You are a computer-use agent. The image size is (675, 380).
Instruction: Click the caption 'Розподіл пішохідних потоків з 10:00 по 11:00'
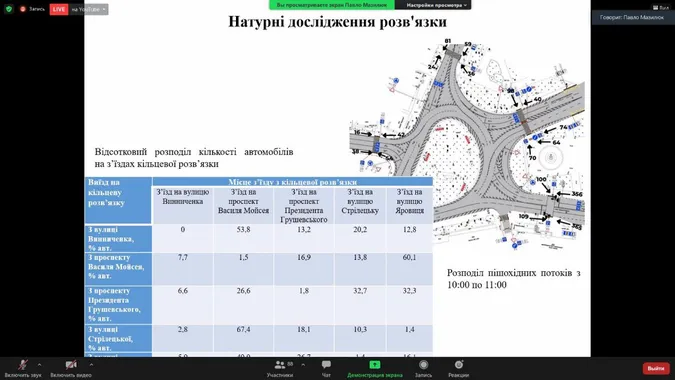[x=514, y=279]
